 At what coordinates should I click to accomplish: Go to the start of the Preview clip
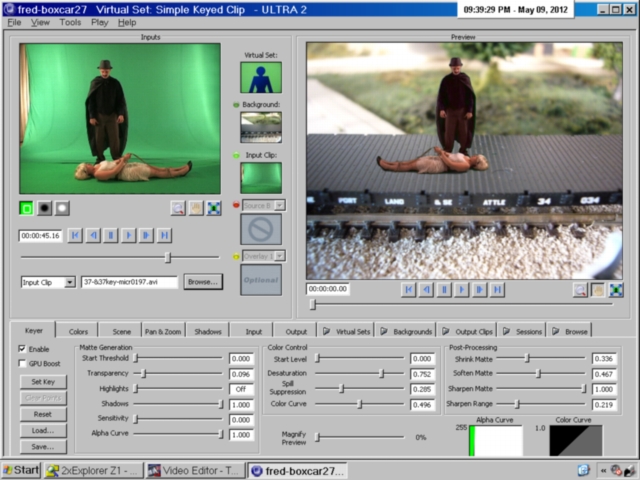click(x=409, y=290)
